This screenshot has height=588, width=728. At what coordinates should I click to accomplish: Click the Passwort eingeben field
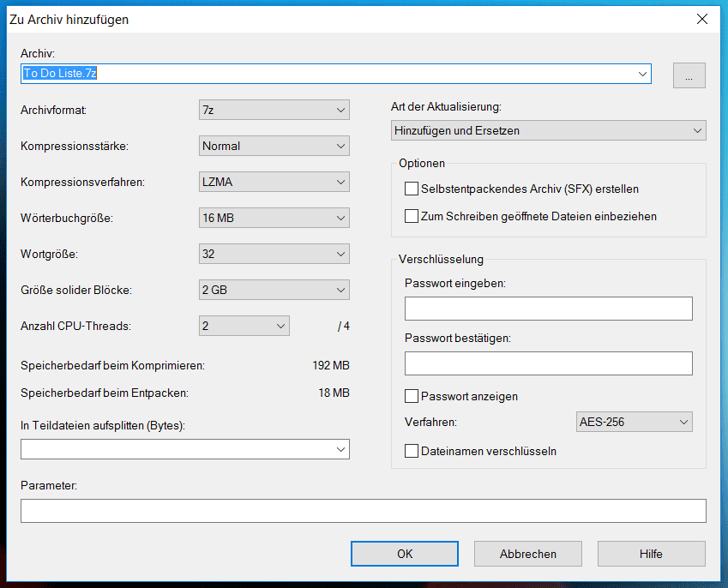click(x=548, y=309)
